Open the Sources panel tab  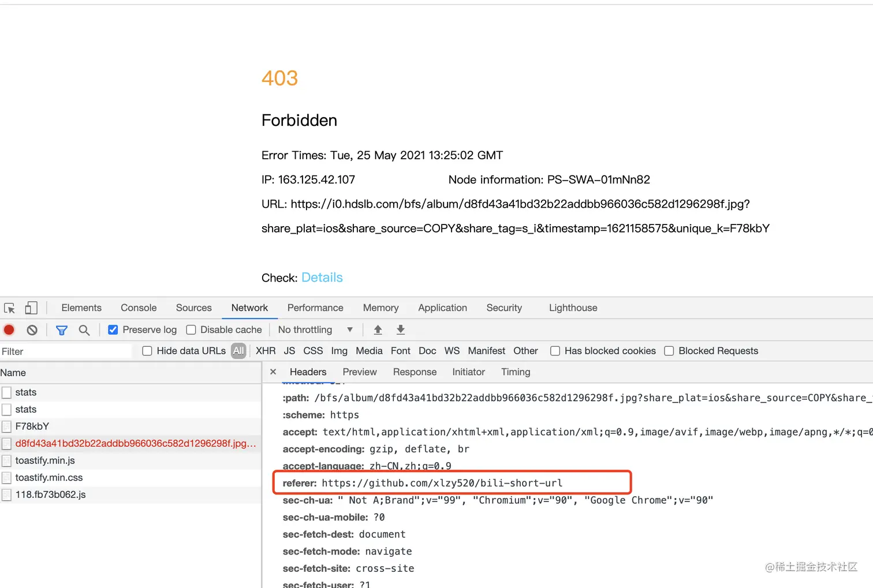coord(194,308)
